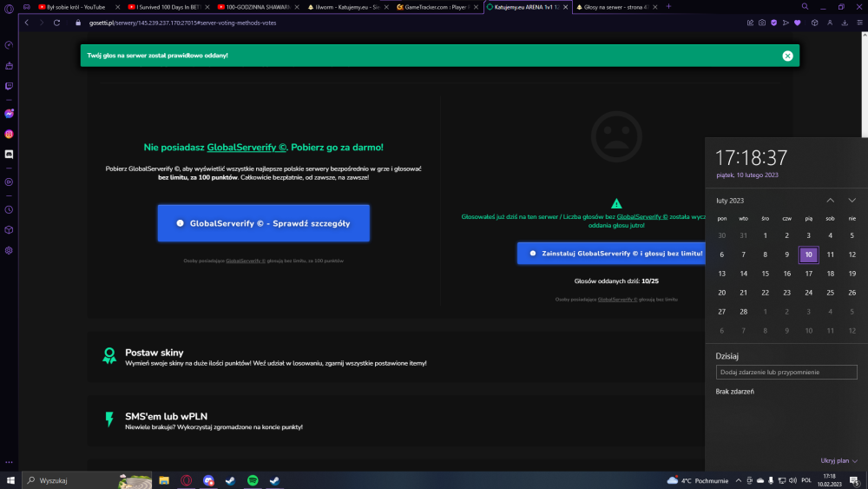Go to previous month in calendar
The height and width of the screenshot is (489, 868).
831,201
